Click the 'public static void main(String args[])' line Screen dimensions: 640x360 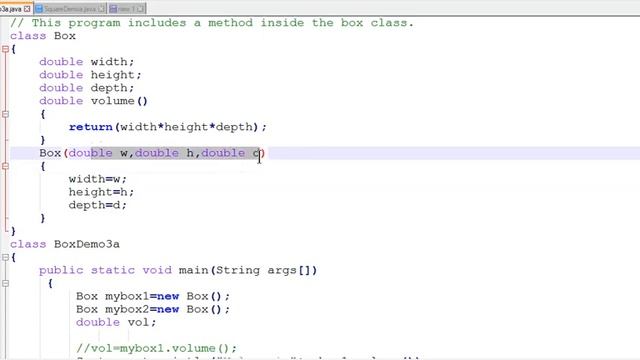(x=178, y=270)
